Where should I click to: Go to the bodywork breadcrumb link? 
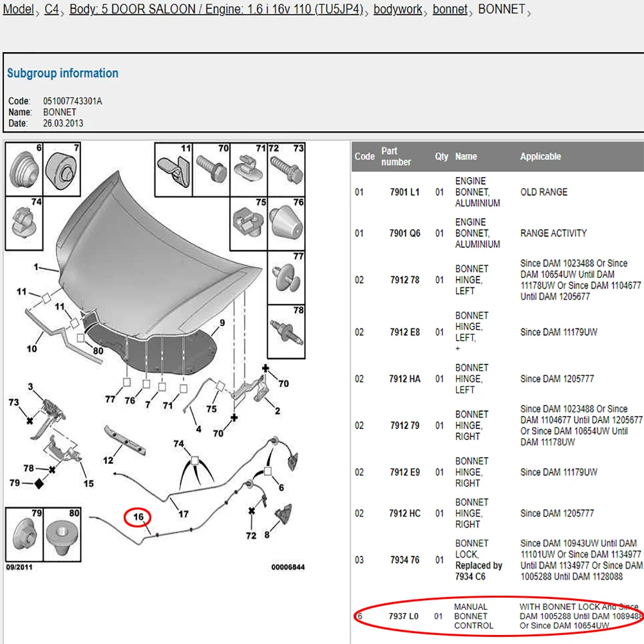coord(397,9)
